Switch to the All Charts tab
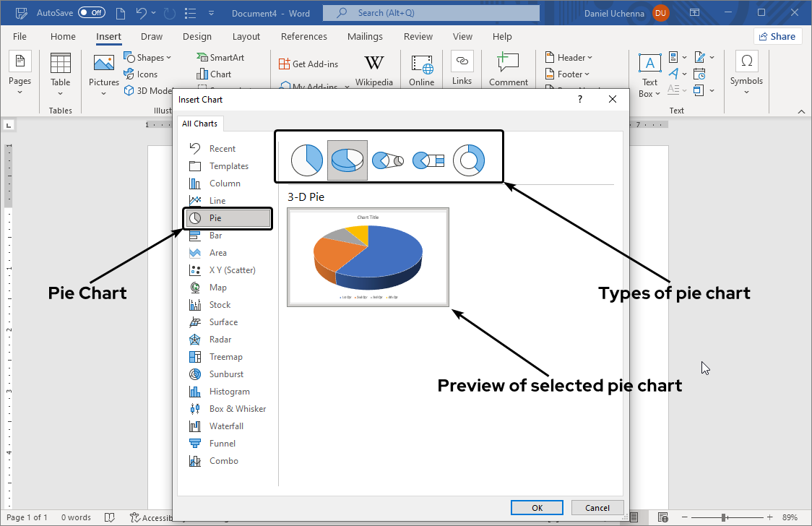The width and height of the screenshot is (812, 526). pyautogui.click(x=199, y=123)
